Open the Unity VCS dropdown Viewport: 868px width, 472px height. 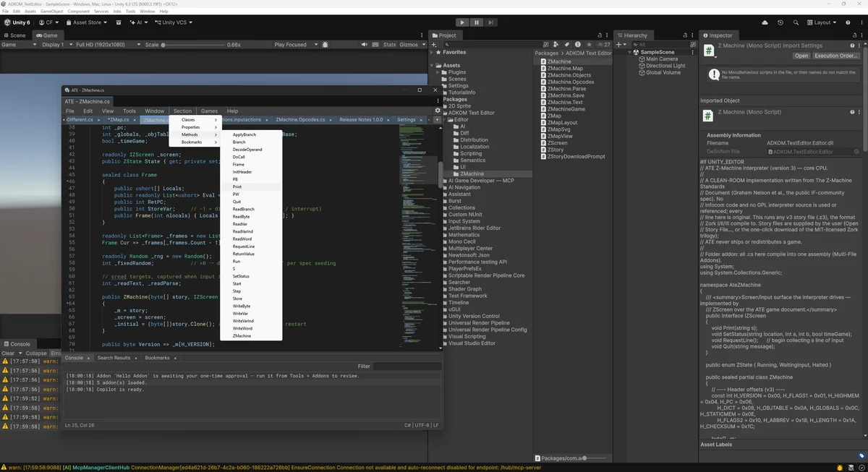(174, 22)
